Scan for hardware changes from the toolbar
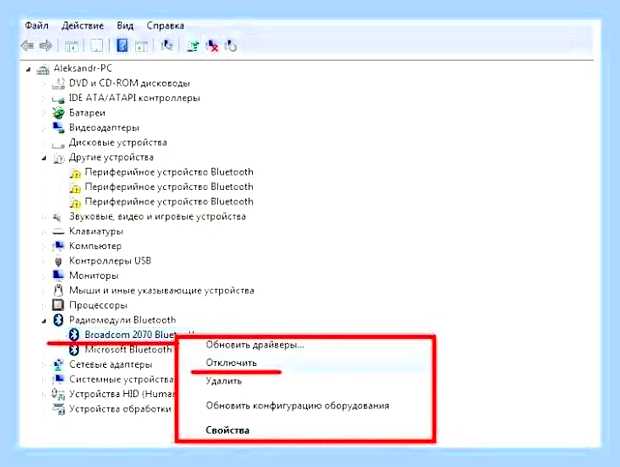 pyautogui.click(x=166, y=45)
